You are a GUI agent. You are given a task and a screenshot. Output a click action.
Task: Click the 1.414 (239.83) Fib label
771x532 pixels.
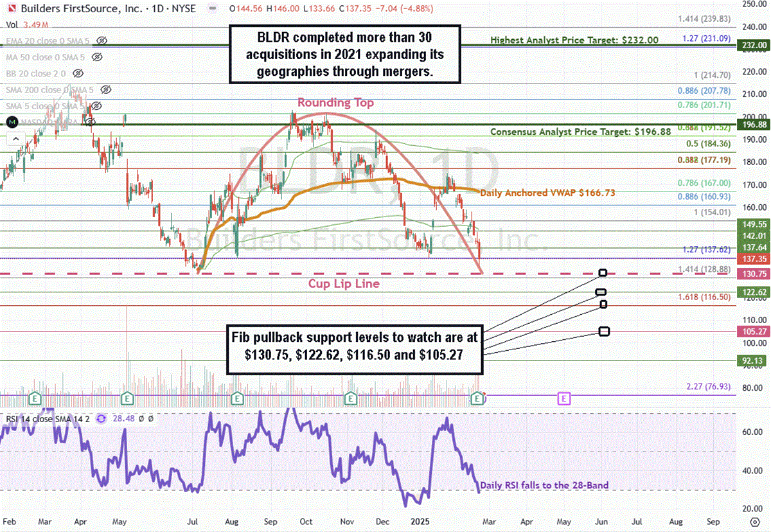(705, 19)
